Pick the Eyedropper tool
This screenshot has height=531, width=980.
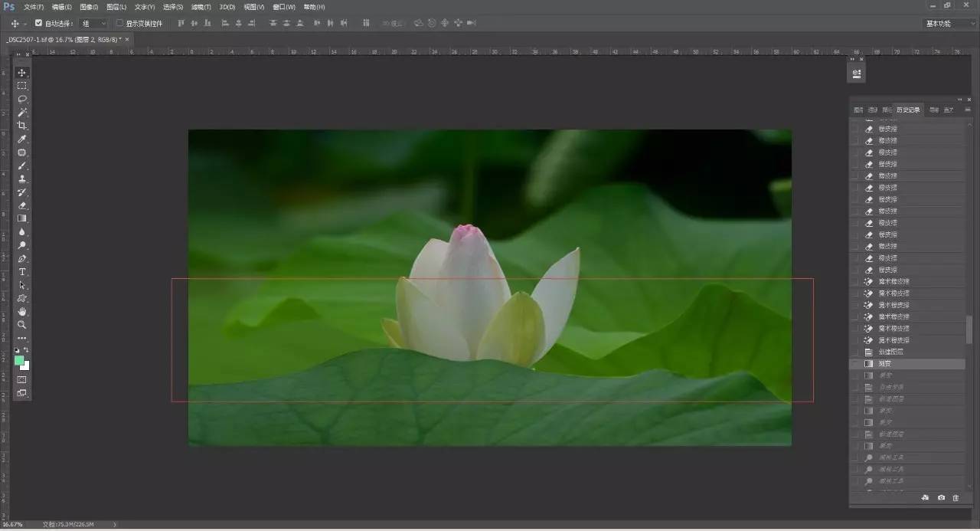(x=22, y=139)
